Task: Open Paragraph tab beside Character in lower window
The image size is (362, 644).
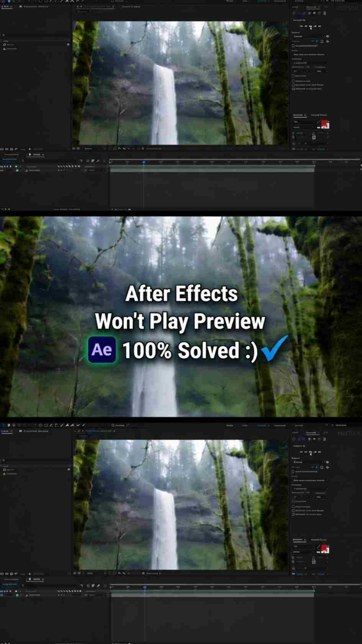Action: [x=319, y=540]
